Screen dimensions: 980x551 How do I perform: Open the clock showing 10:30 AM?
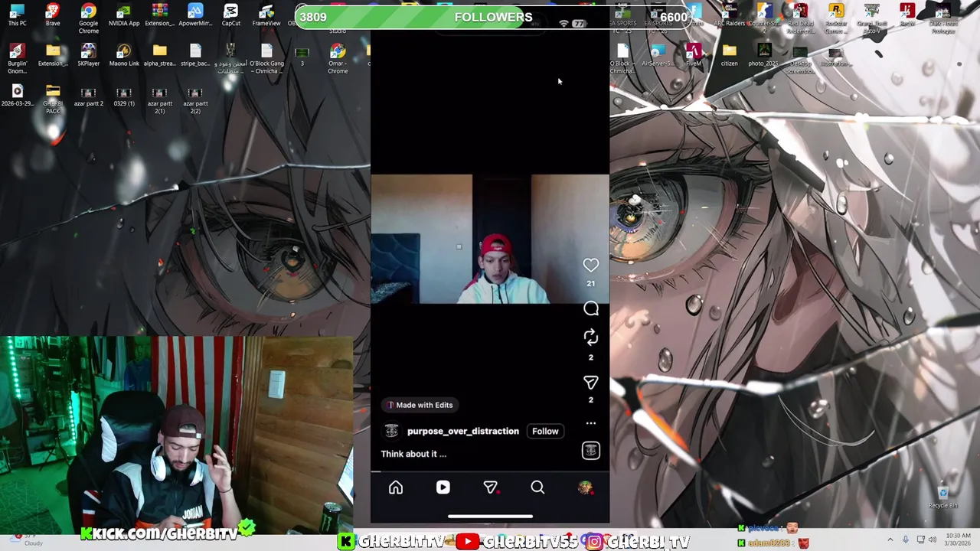(959, 539)
